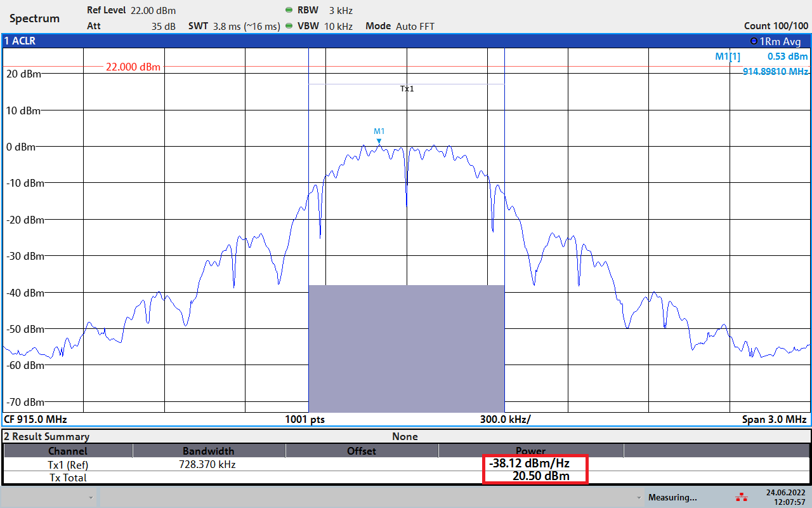This screenshot has width=812, height=508.
Task: Click the Tx1 channel label in the diagram
Action: (x=407, y=89)
